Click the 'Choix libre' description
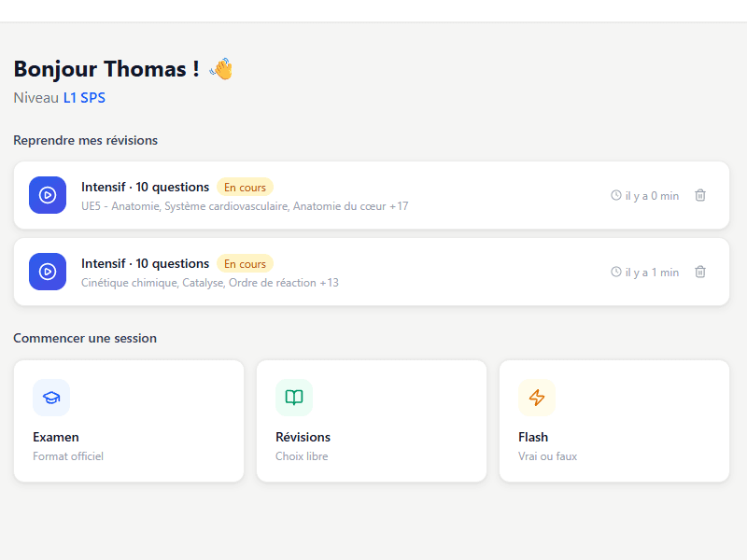 [x=302, y=456]
